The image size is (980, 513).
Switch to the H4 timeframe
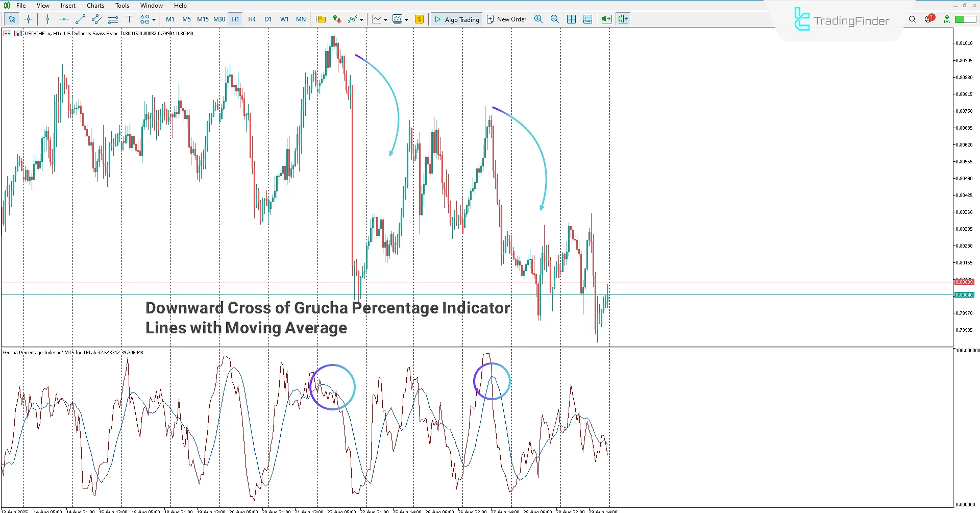pyautogui.click(x=252, y=19)
